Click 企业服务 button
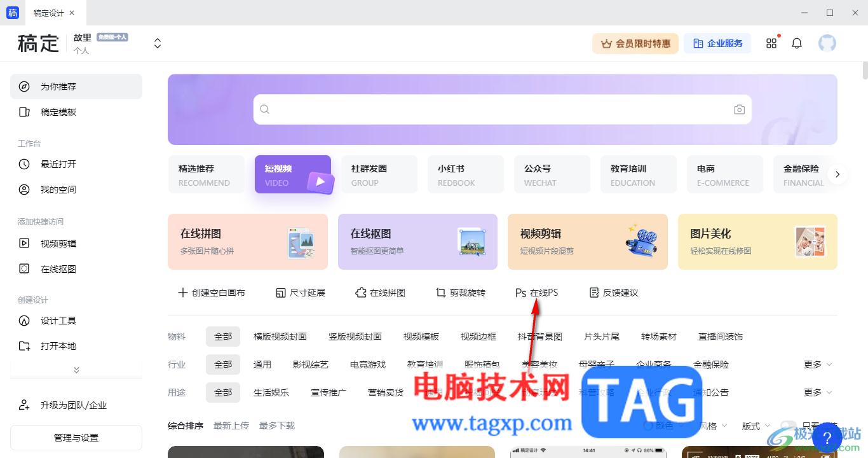This screenshot has height=458, width=868. [x=717, y=43]
